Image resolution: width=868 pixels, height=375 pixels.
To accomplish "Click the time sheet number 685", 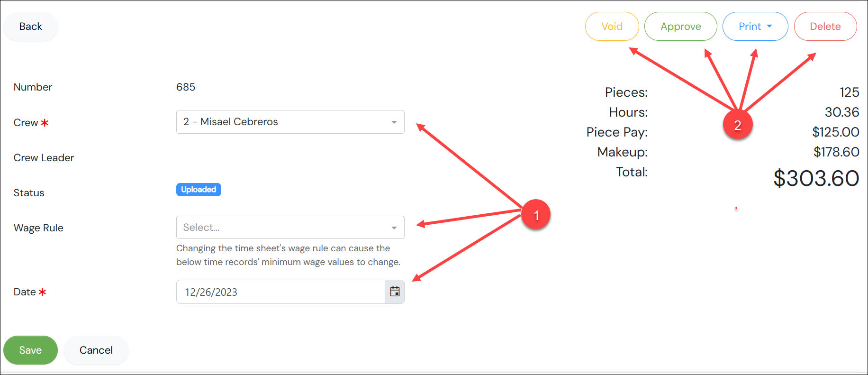I will (186, 87).
